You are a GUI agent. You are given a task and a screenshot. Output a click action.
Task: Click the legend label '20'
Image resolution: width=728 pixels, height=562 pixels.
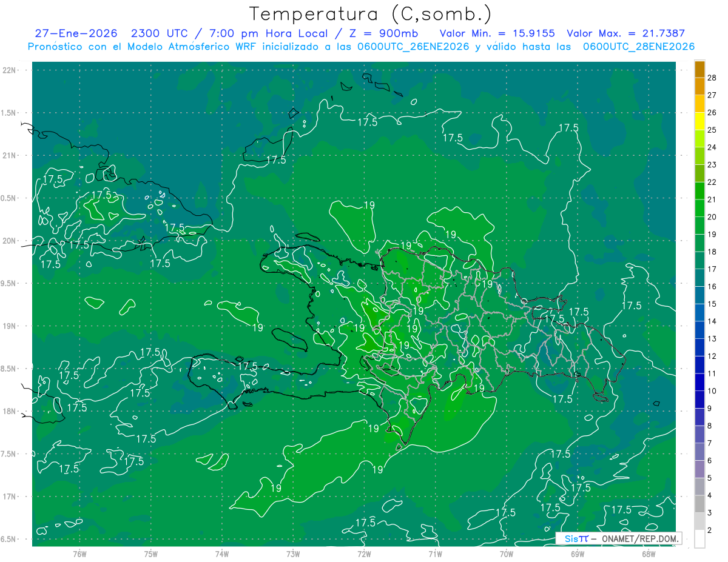pyautogui.click(x=712, y=217)
